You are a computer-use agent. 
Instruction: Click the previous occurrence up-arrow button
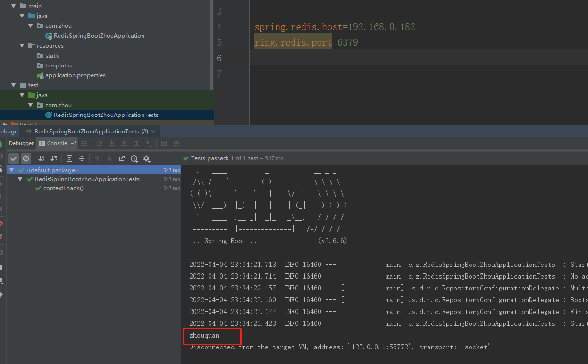point(97,158)
